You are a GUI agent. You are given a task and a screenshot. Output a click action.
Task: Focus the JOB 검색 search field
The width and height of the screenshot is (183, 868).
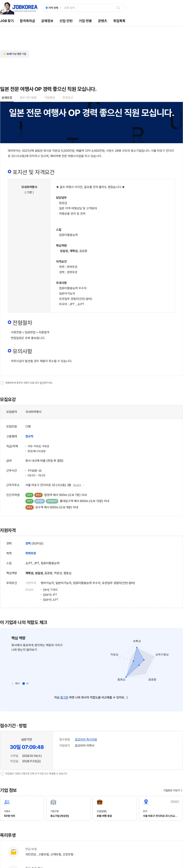[x=88, y=8]
